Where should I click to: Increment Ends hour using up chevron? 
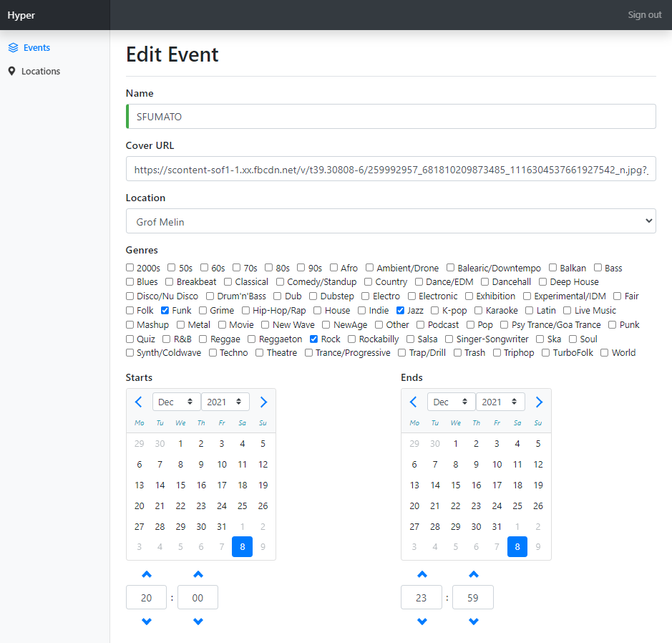422,574
